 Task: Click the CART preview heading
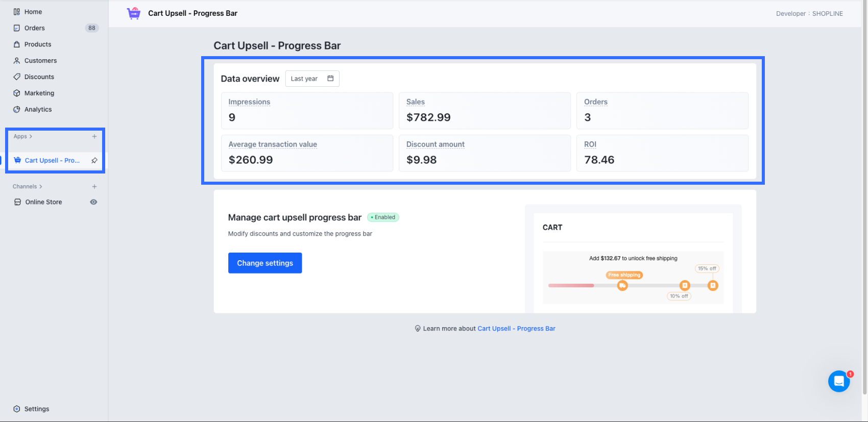pos(552,228)
